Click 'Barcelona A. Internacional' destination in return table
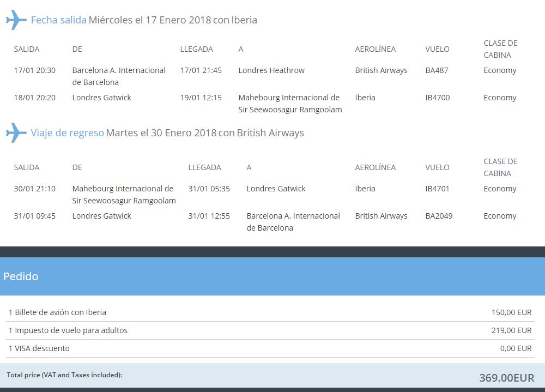This screenshot has width=545, height=392. click(293, 222)
